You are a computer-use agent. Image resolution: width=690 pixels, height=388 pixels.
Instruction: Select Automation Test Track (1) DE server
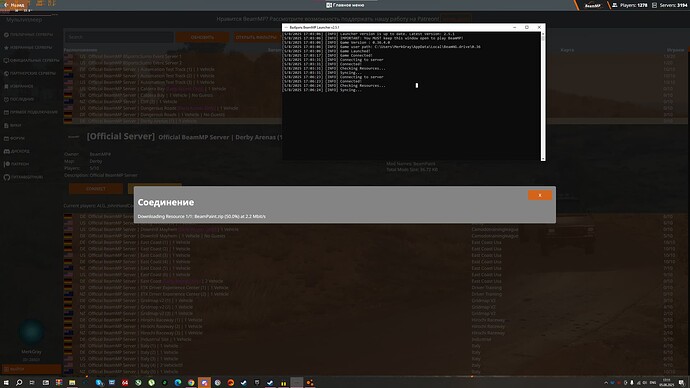172,70
